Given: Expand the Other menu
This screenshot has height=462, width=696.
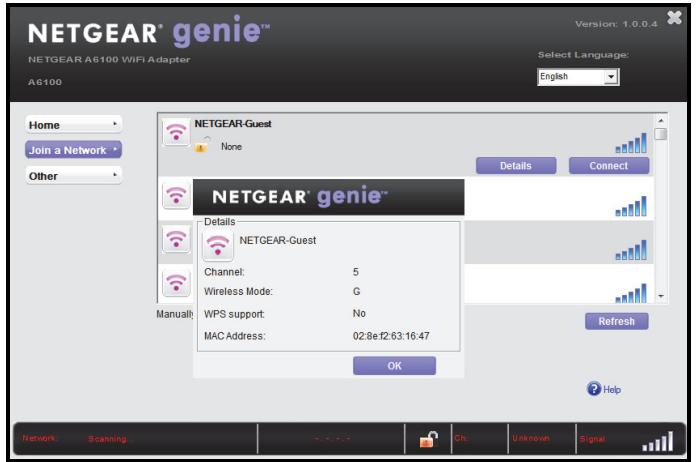Looking at the screenshot, I should point(73,176).
